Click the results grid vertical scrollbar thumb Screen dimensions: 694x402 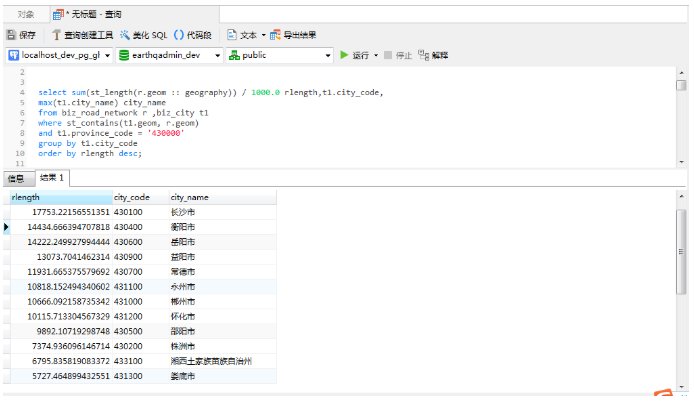coord(681,251)
